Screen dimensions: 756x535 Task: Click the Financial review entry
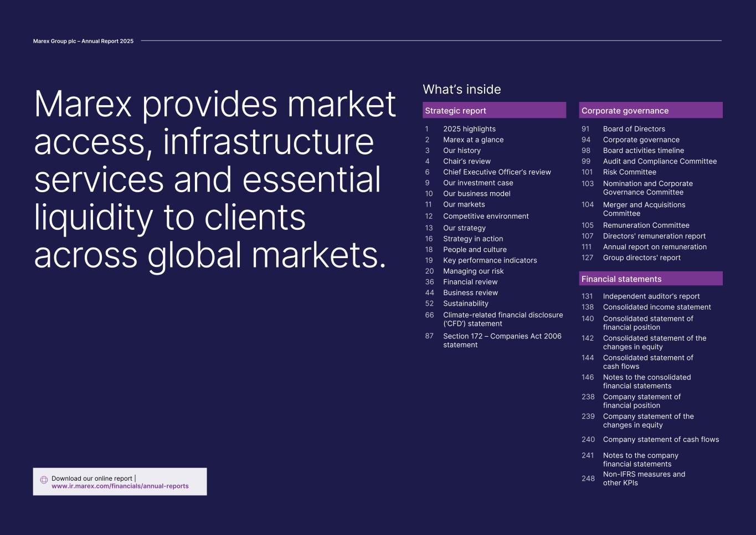click(470, 282)
